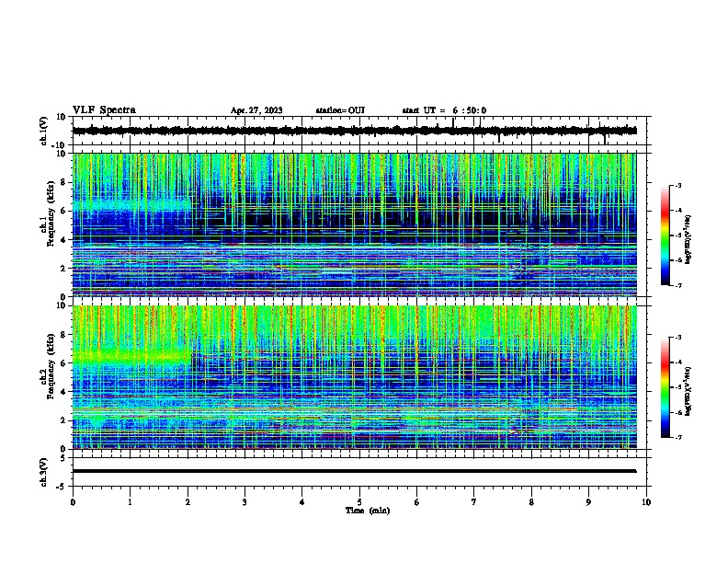Viewport: 728px width, 563px height.
Task: Click the ch.1 spectrogram panel
Action: click(354, 224)
